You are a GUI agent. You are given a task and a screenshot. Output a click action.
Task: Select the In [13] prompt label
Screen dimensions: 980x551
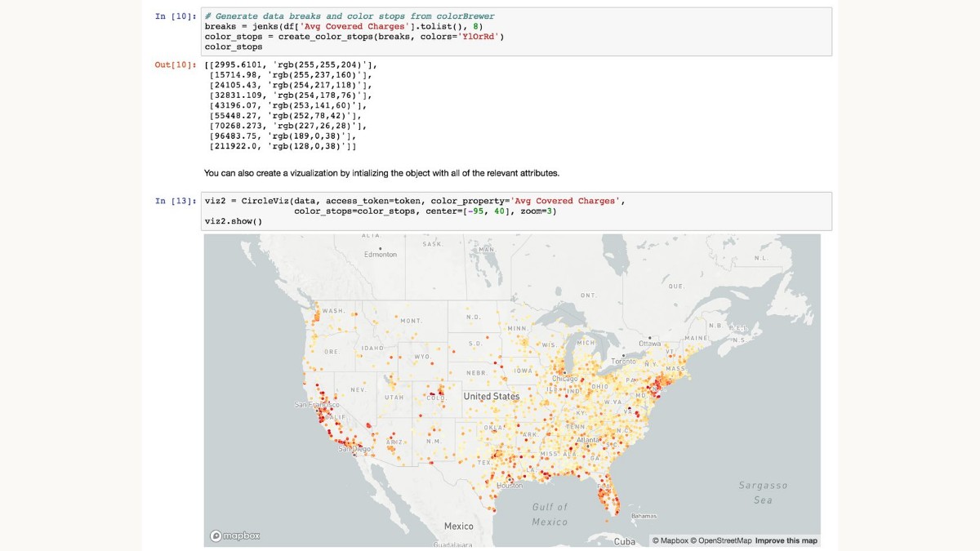click(176, 201)
